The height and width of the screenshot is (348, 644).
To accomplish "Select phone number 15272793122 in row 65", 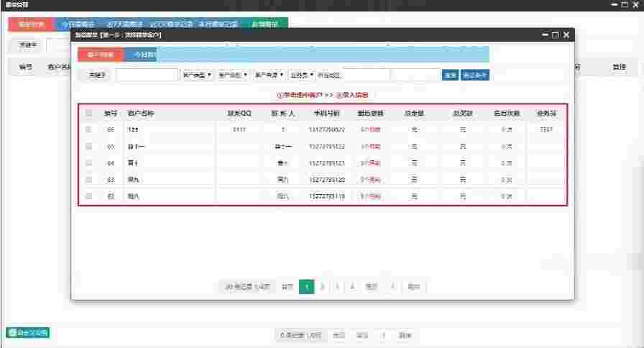I will [327, 146].
